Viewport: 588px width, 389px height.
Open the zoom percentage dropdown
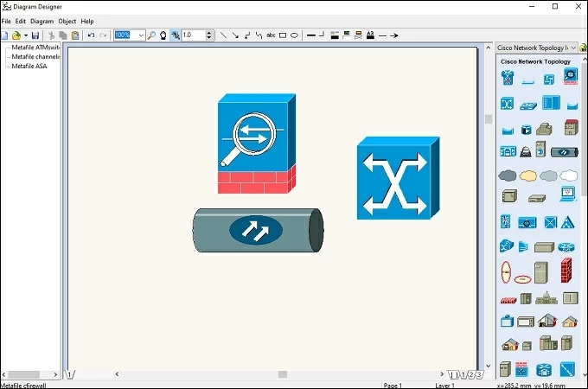click(x=141, y=35)
